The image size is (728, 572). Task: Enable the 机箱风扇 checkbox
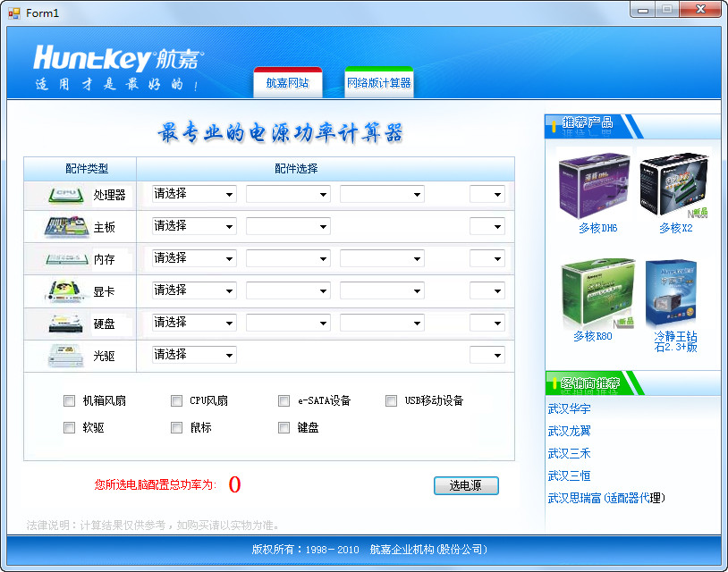pyautogui.click(x=69, y=400)
